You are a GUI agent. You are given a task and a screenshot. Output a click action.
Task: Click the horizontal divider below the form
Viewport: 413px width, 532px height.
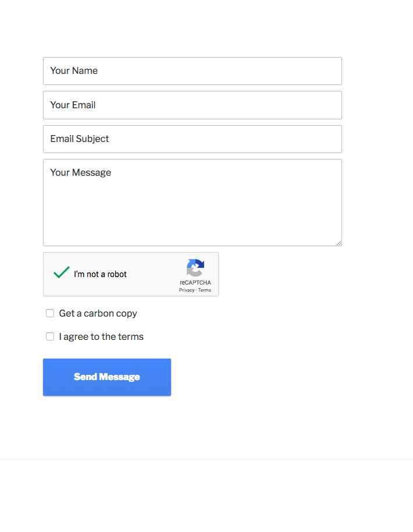coord(206,459)
